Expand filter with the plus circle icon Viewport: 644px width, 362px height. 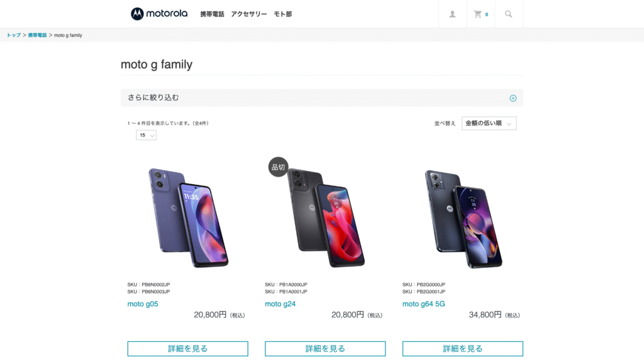coord(513,98)
